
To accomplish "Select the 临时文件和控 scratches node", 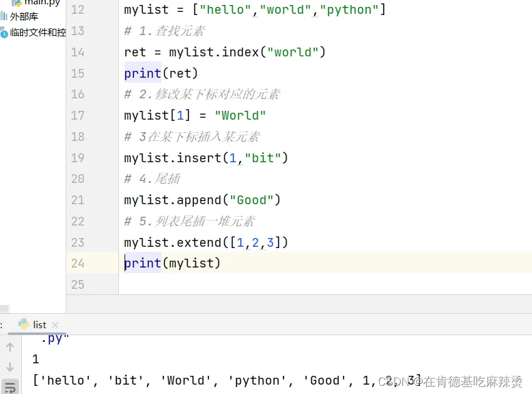I will pyautogui.click(x=38, y=33).
